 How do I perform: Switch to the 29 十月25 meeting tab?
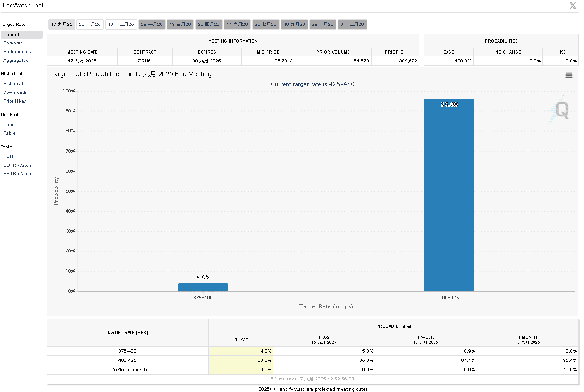point(90,24)
